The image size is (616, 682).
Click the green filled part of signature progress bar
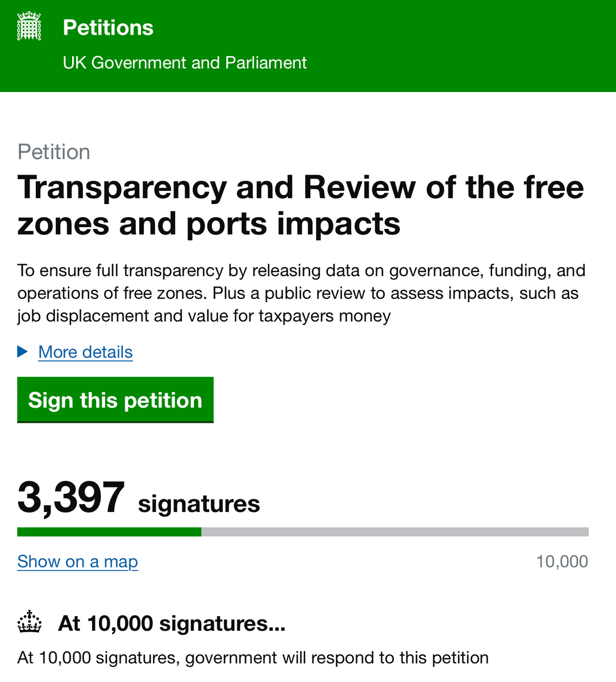(x=109, y=532)
